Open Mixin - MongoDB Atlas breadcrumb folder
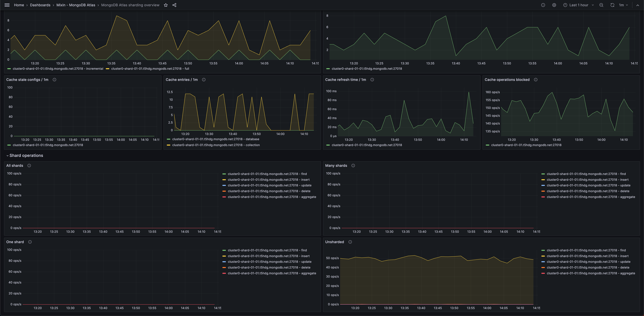 (x=76, y=5)
